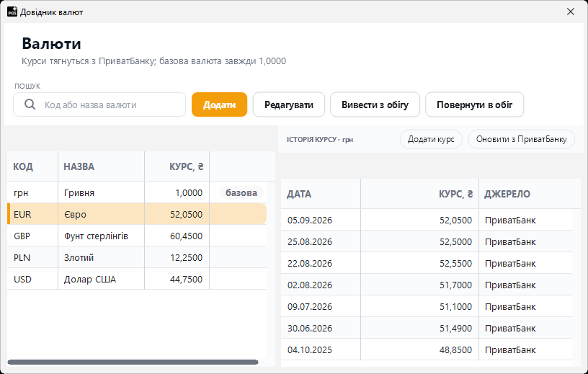588x374 pixels.
Task: Click rate 60,4500 for GBP
Action: tap(186, 236)
